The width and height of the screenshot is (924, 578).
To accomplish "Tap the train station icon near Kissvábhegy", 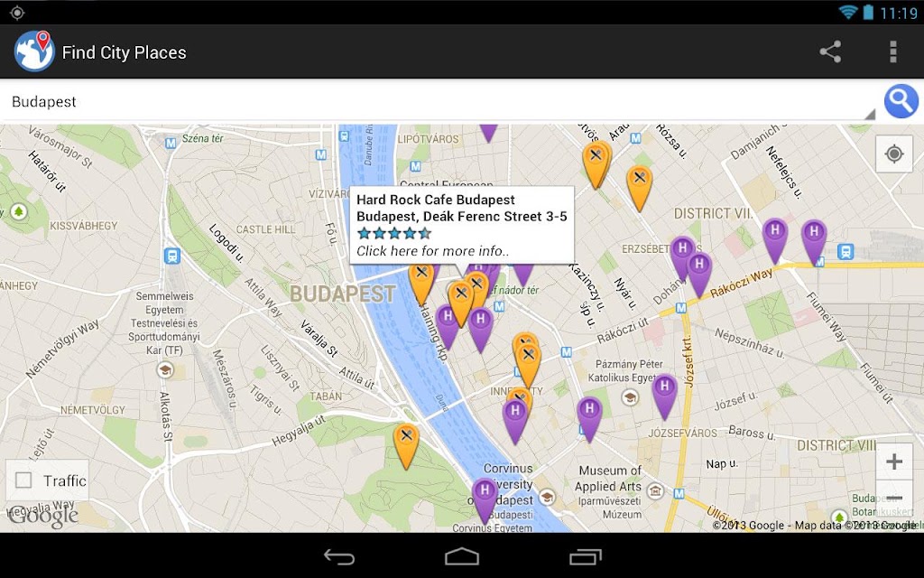I will tap(172, 256).
